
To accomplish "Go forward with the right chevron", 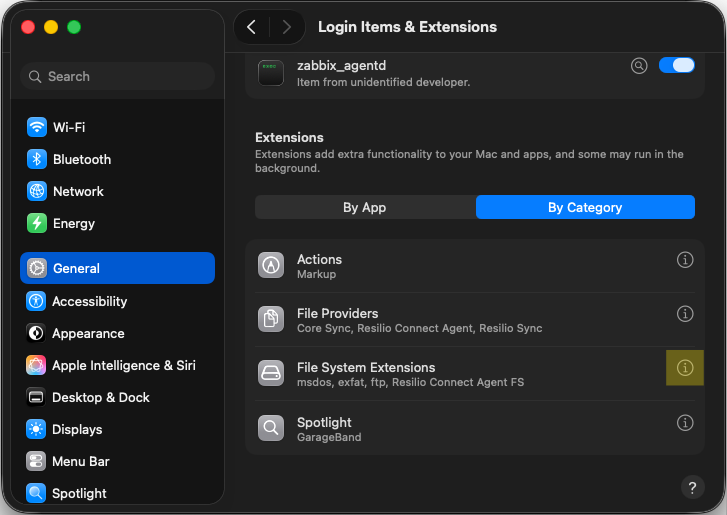I will 287,27.
